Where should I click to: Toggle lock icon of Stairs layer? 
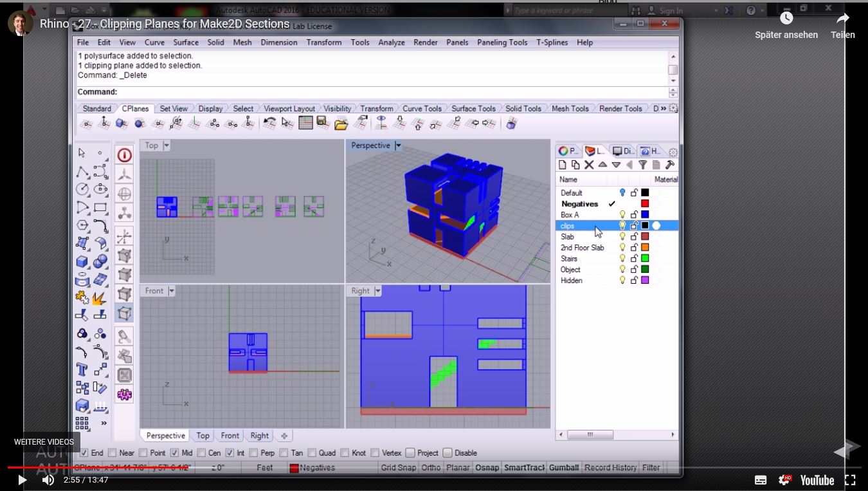[634, 259]
